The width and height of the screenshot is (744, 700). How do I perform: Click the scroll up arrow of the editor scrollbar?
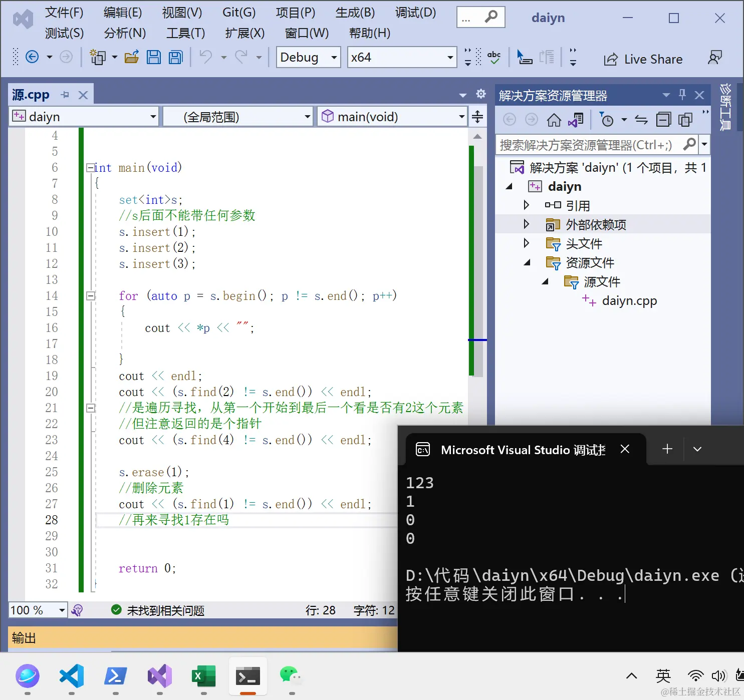click(477, 136)
